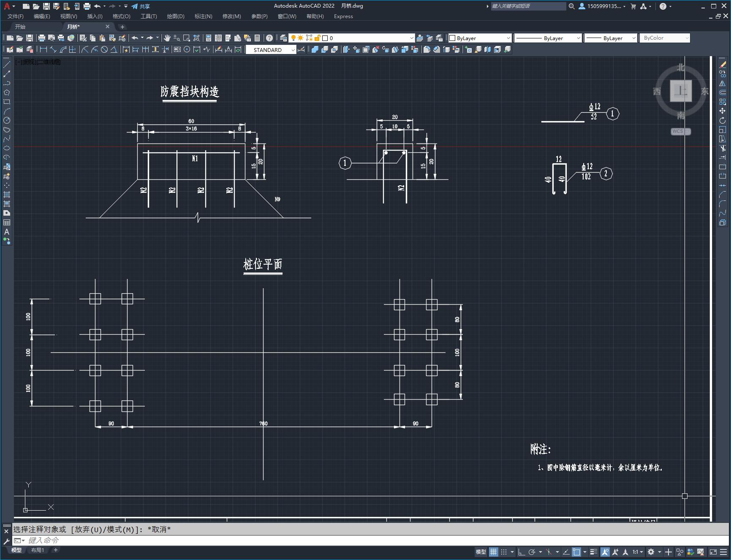The width and height of the screenshot is (731, 560).
Task: Switch to the 布局1 layout tab
Action: coord(38,550)
